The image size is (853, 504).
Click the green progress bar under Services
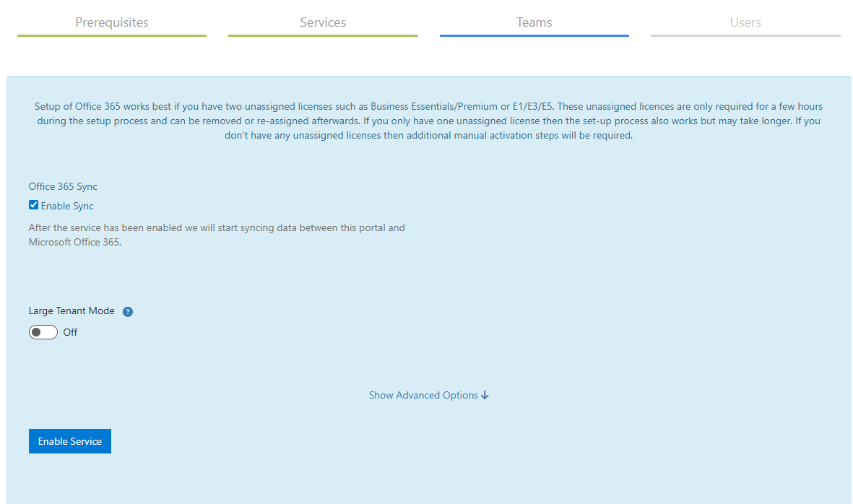point(323,35)
